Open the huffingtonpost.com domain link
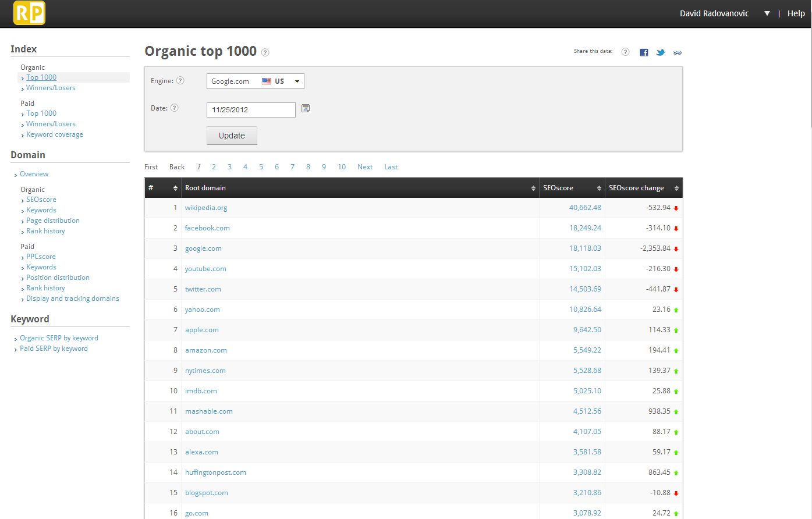812x519 pixels. click(215, 472)
